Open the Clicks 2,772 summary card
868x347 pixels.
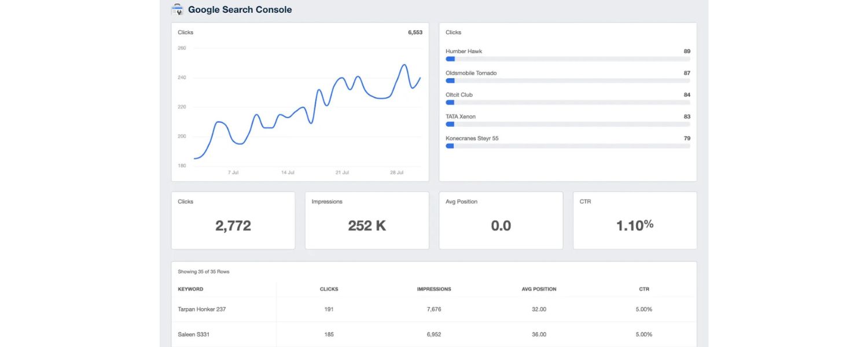(x=233, y=220)
